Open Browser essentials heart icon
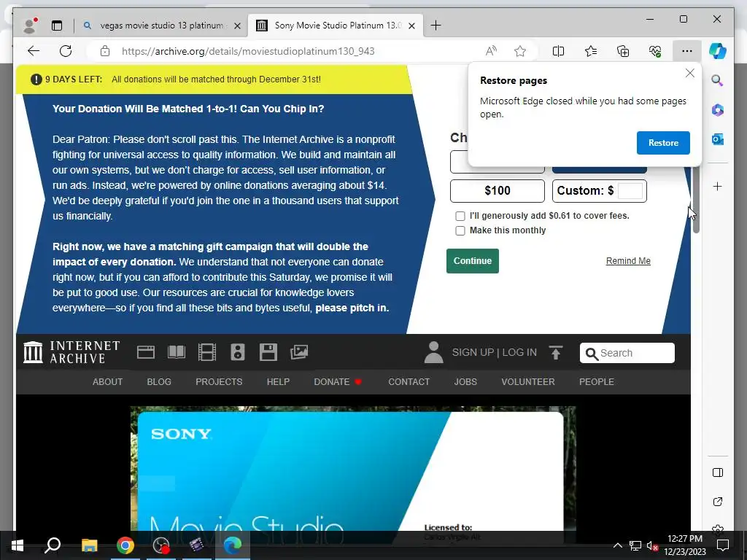Viewport: 747px width, 560px height. (x=655, y=51)
